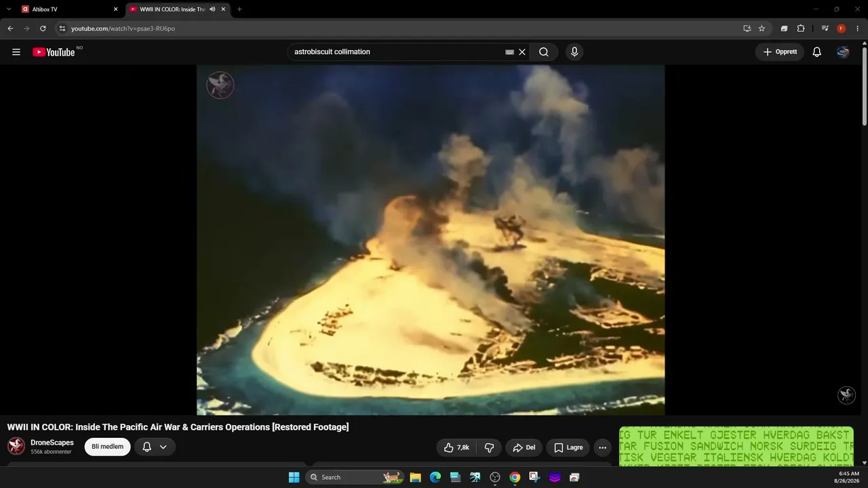
Task: Clear the YouTube search query
Action: click(522, 52)
